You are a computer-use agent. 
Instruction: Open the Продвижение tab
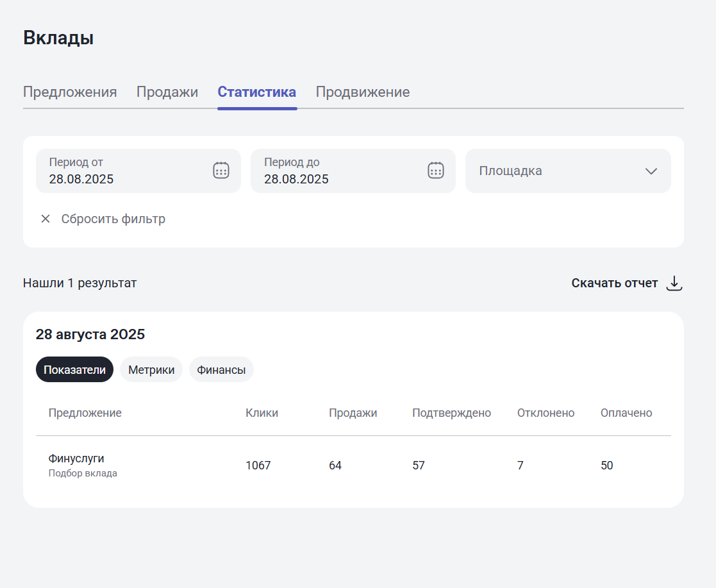[362, 92]
